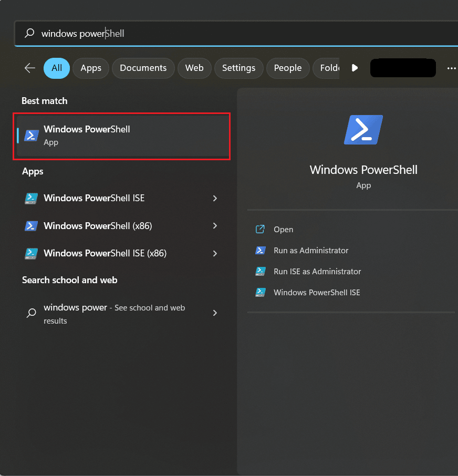The image size is (458, 476).
Task: Expand options for Windows PowerShell ISE (x86)
Action: (215, 253)
